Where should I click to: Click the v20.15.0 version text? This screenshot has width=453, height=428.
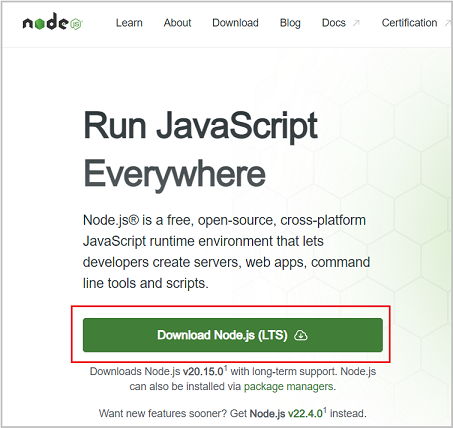203,371
